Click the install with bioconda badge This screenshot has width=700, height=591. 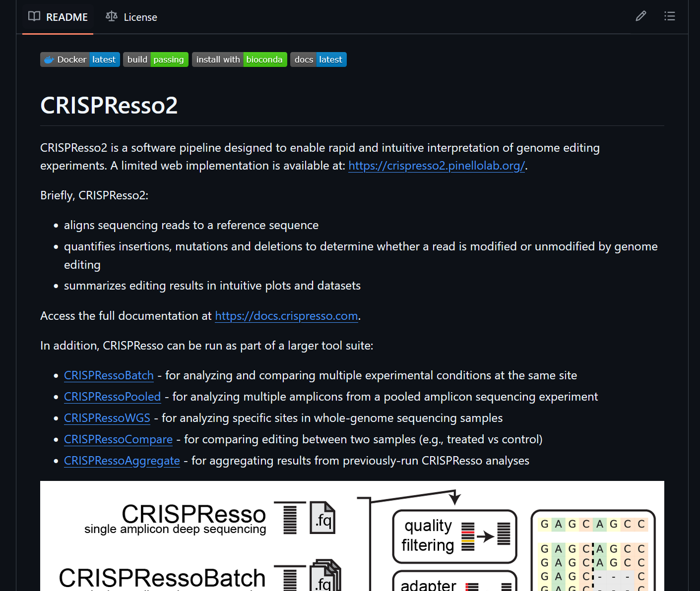239,59
